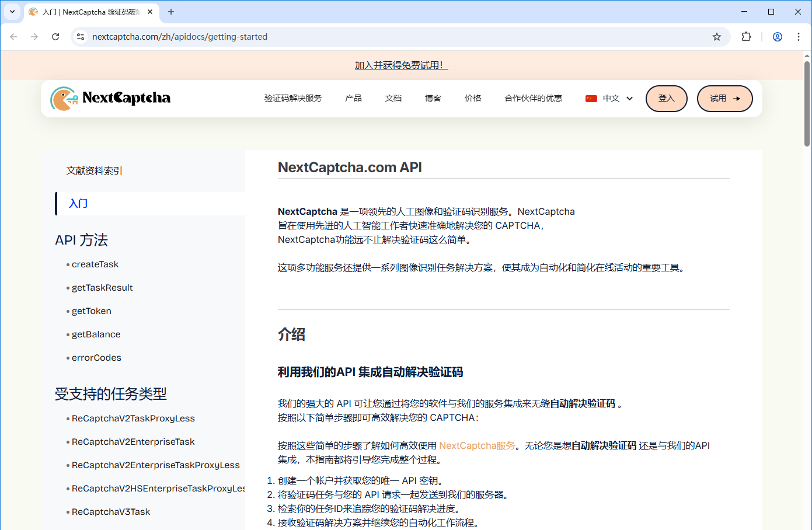Expand the 中文 language dropdown
This screenshot has height=530, width=812.
609,98
